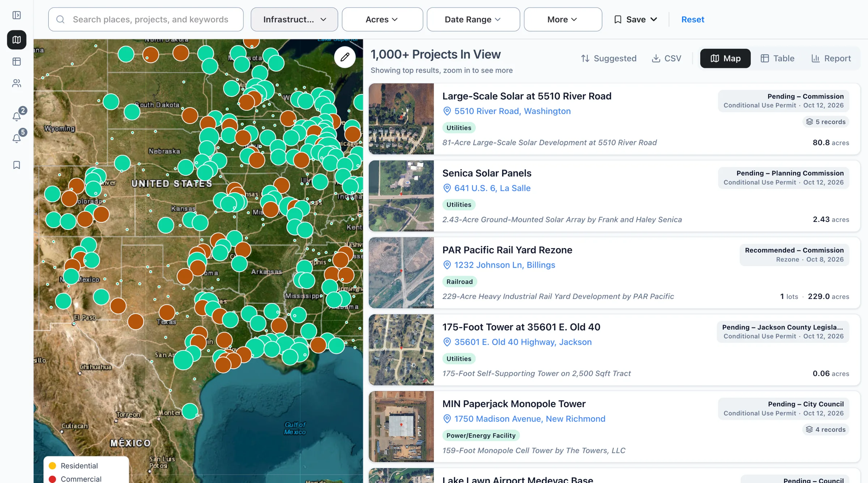Click the 4 records badge

pyautogui.click(x=826, y=429)
